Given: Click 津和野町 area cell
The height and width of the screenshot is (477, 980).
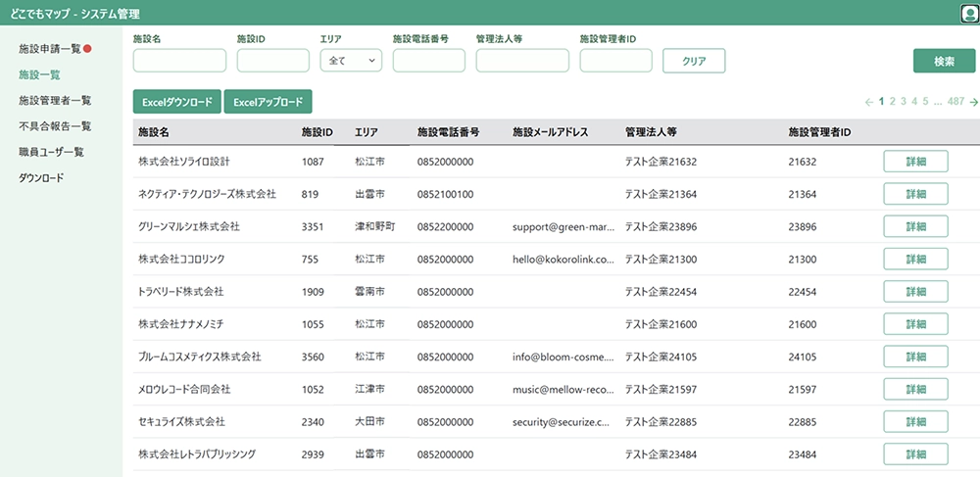Looking at the screenshot, I should pyautogui.click(x=374, y=226).
